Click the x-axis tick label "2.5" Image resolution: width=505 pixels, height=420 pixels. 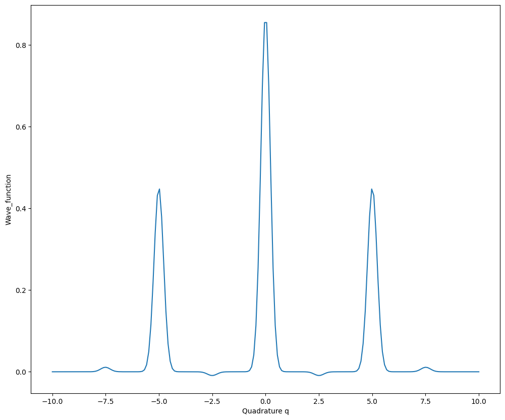point(319,401)
